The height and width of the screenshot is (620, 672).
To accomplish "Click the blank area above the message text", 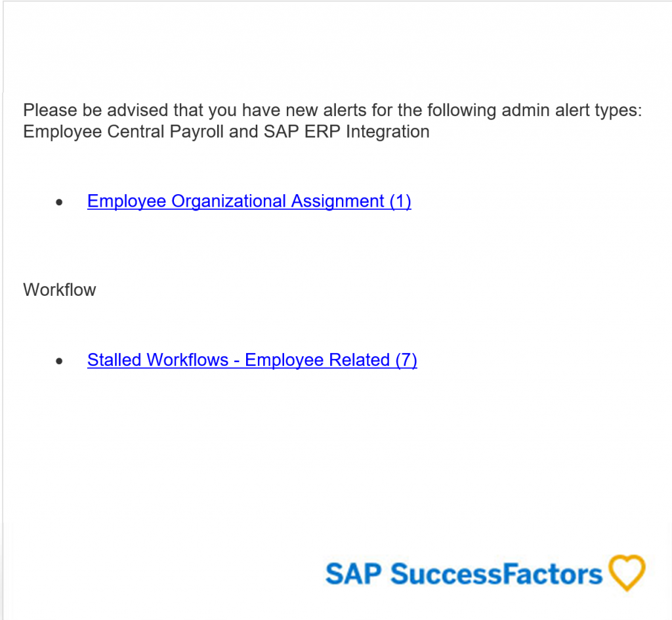I will click(x=336, y=47).
